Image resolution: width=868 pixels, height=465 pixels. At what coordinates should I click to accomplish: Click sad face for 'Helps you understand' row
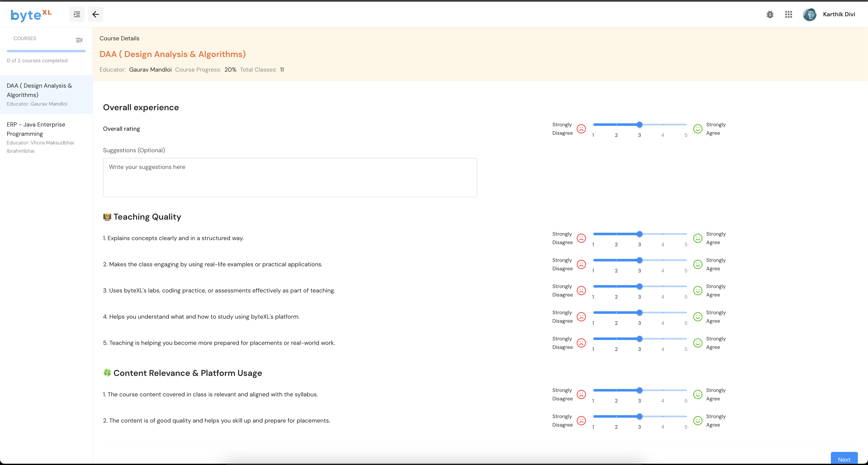click(x=581, y=317)
